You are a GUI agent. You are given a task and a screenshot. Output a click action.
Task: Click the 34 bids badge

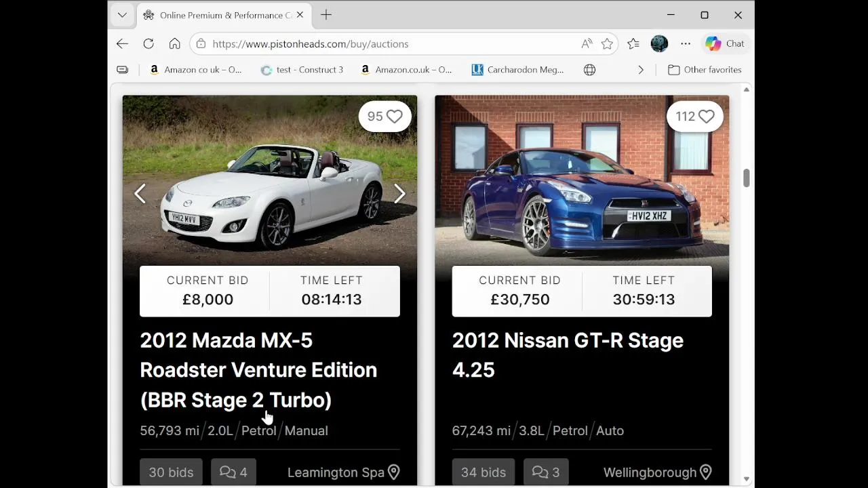point(484,472)
